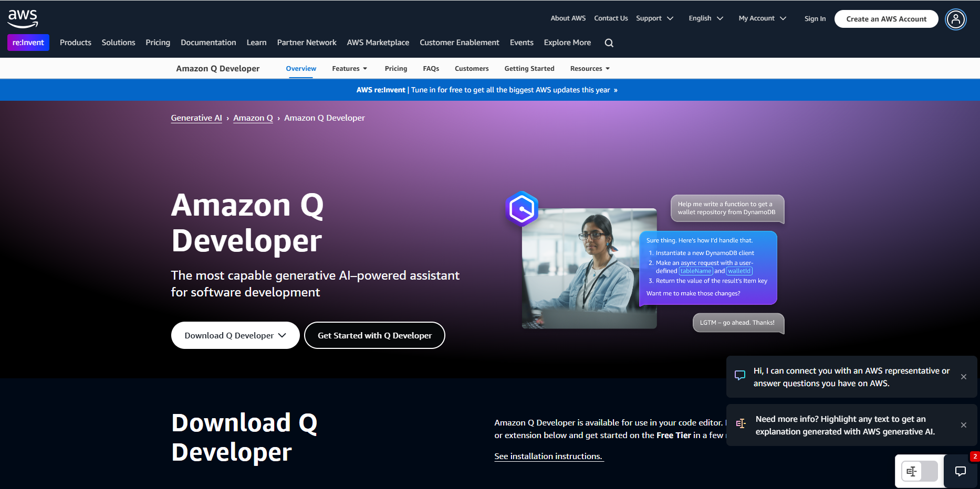Click the 'Want me to make those changes?' text
Screen dimensions: 980x489
(693, 294)
